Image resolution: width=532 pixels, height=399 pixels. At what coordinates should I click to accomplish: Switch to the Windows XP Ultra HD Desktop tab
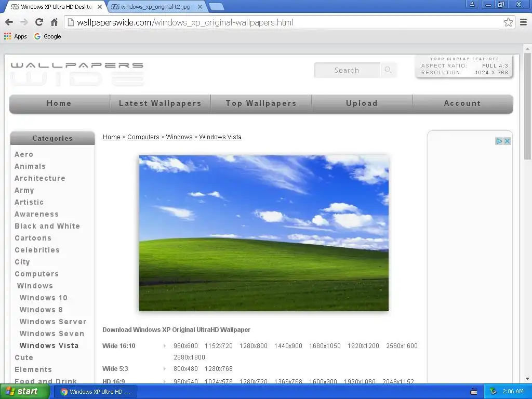click(x=56, y=7)
